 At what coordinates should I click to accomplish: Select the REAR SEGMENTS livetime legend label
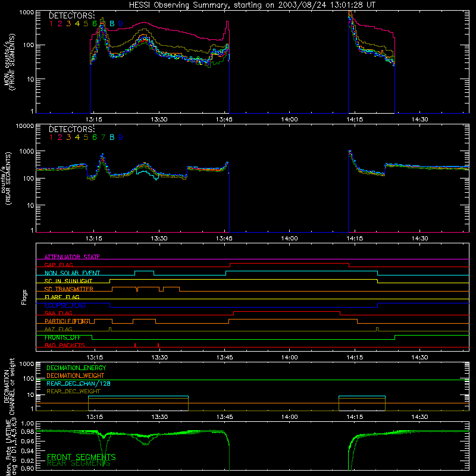tap(79, 464)
